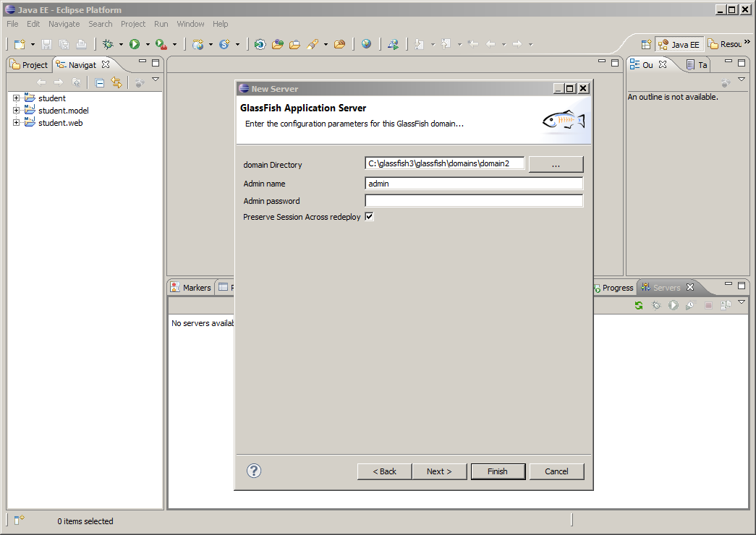Expand the student project tree node
Viewport: 756px width, 535px height.
[16, 98]
